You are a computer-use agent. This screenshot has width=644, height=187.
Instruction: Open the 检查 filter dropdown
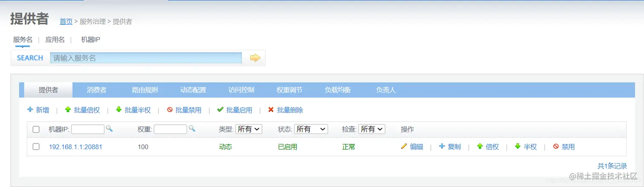point(372,129)
